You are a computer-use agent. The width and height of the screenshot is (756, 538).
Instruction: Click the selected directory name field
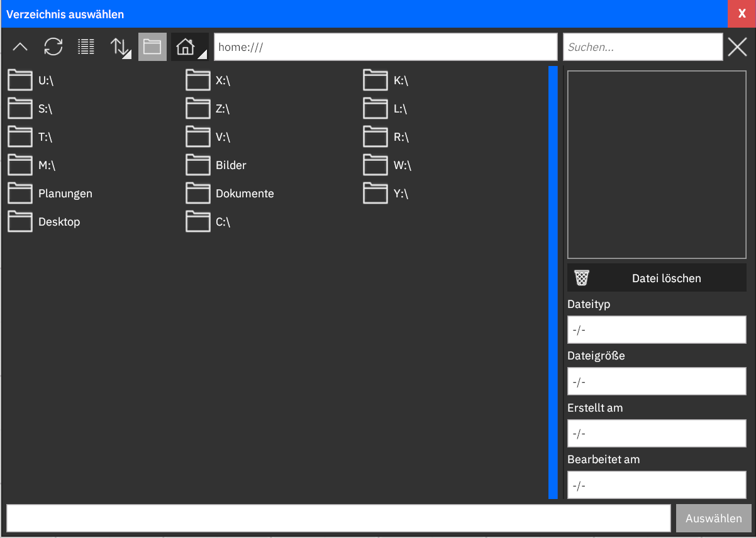[338, 519]
